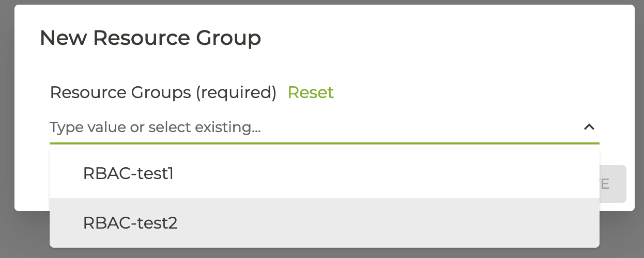Click the disabled submit button at dialog corner
Screen dimensions: 644x258
[x=614, y=184]
